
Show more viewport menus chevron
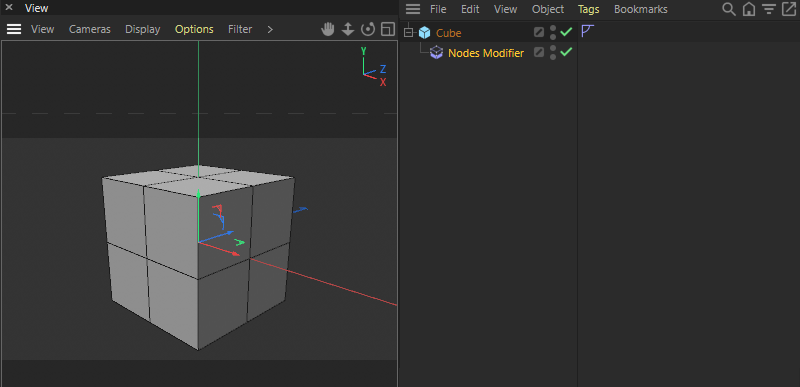click(x=270, y=30)
